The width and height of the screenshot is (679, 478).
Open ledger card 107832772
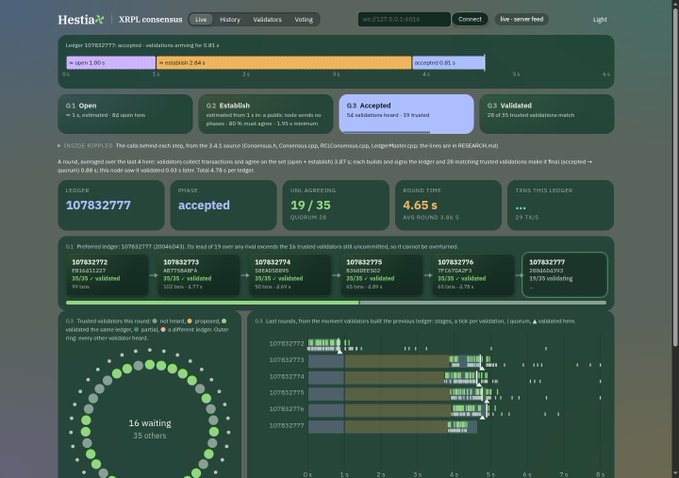tap(107, 275)
